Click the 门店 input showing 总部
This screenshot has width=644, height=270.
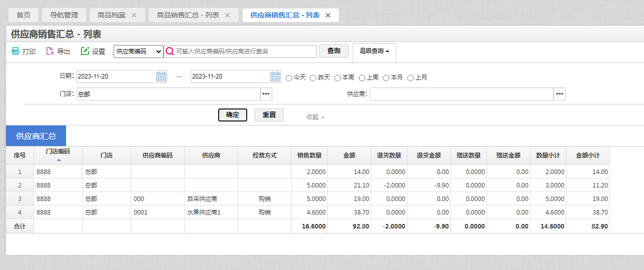coord(168,94)
